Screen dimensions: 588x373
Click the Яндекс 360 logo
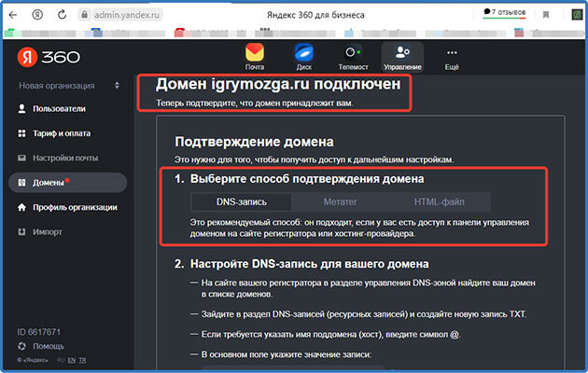[49, 57]
